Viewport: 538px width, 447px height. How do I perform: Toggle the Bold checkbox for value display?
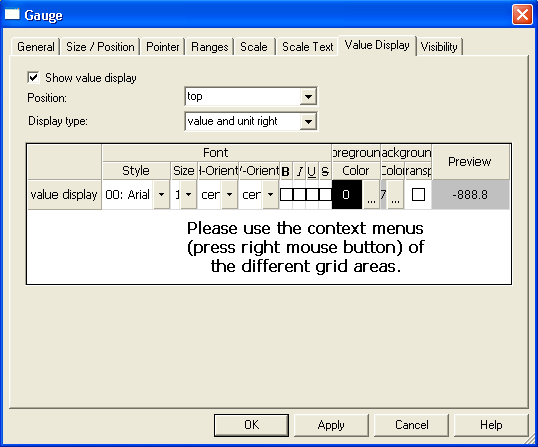coord(286,195)
